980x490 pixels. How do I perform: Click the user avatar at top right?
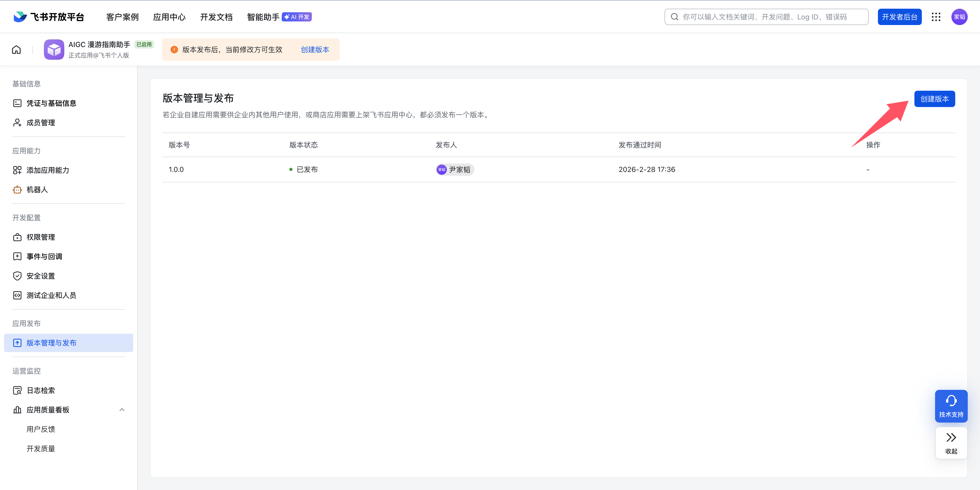[959, 17]
